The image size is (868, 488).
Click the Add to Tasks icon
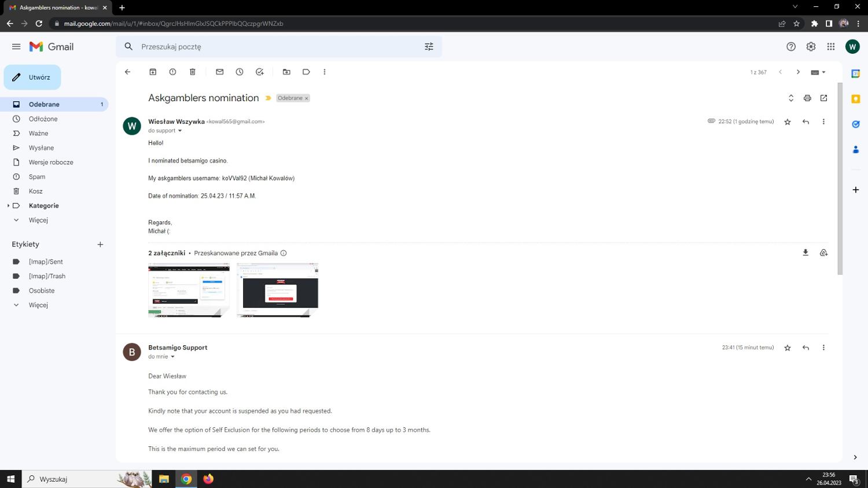(x=260, y=72)
